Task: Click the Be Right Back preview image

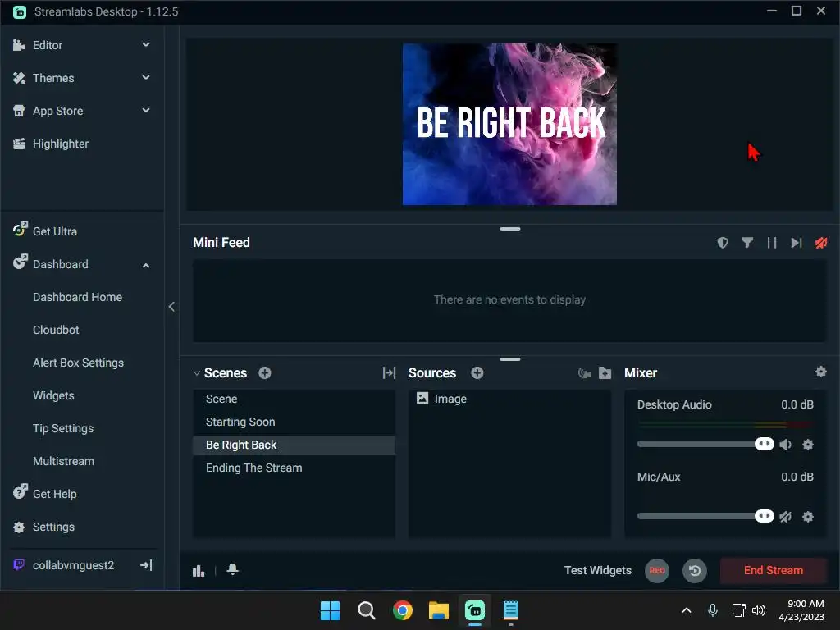Action: tap(509, 125)
